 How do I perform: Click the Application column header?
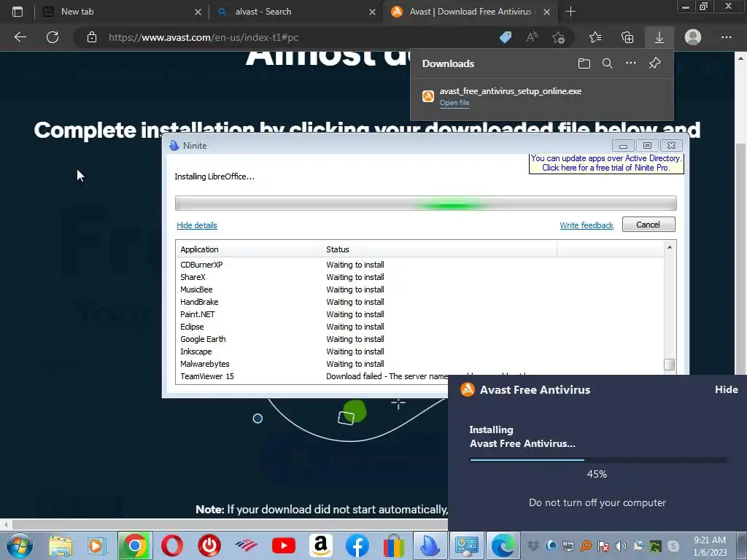click(249, 249)
